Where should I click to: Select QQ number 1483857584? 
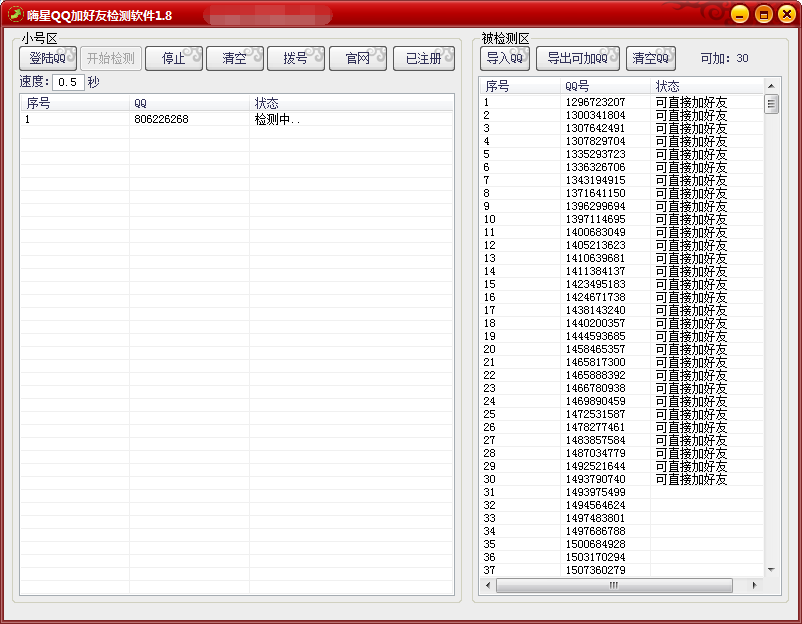(x=595, y=440)
